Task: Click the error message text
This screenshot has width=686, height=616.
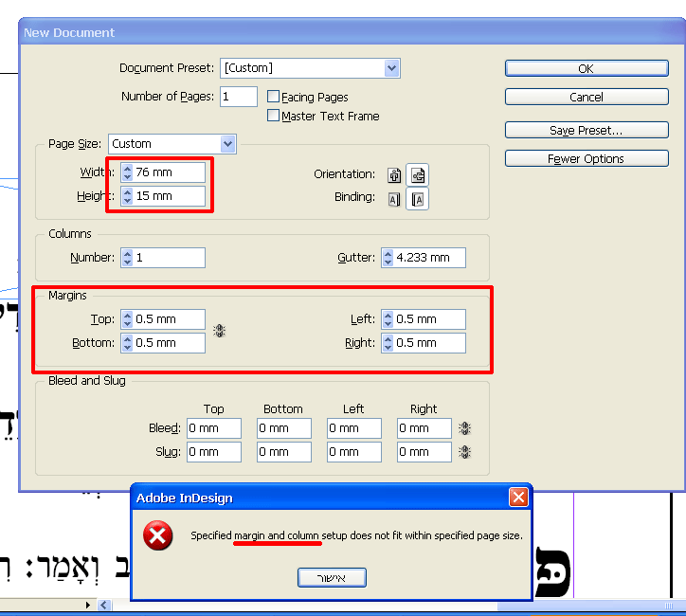Action: pos(356,535)
